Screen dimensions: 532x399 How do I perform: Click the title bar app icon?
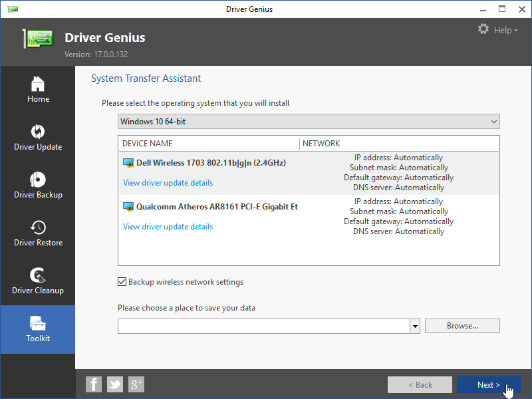[13, 9]
